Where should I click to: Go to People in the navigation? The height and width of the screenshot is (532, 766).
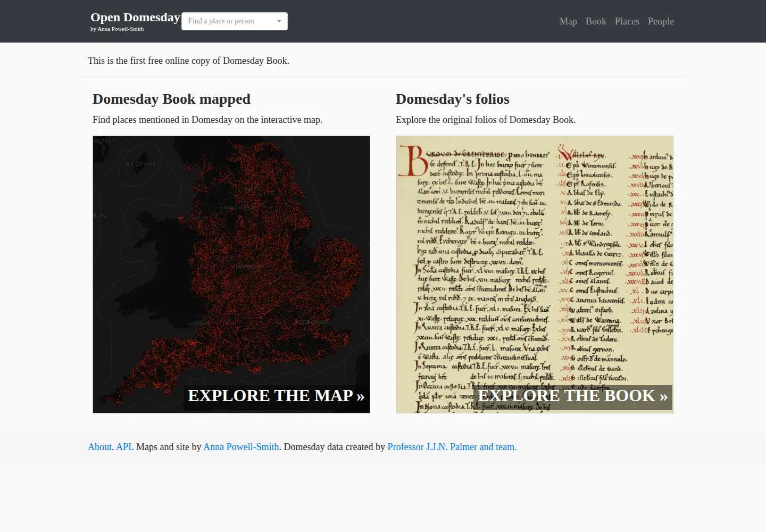(661, 21)
